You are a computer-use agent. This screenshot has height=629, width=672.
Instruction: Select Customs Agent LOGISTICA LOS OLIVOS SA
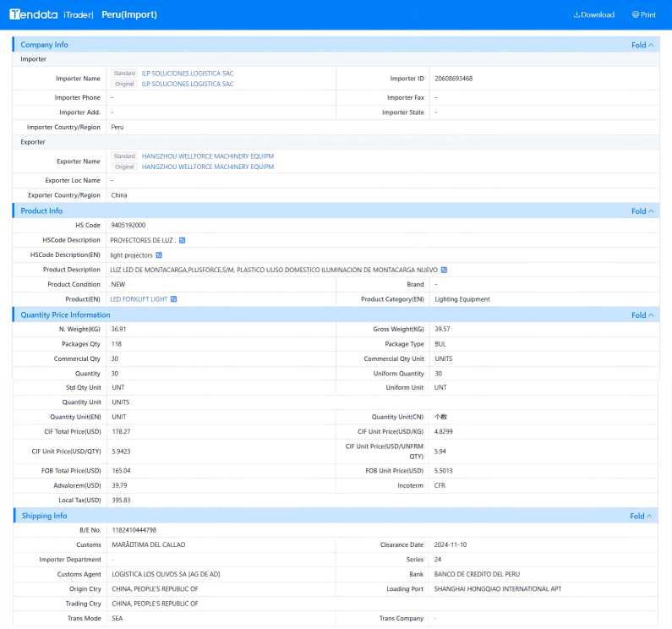coord(166,574)
